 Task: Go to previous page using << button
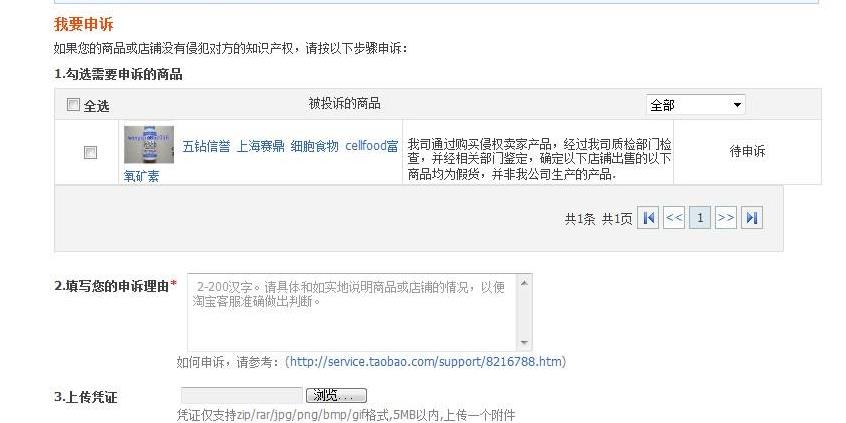point(674,218)
